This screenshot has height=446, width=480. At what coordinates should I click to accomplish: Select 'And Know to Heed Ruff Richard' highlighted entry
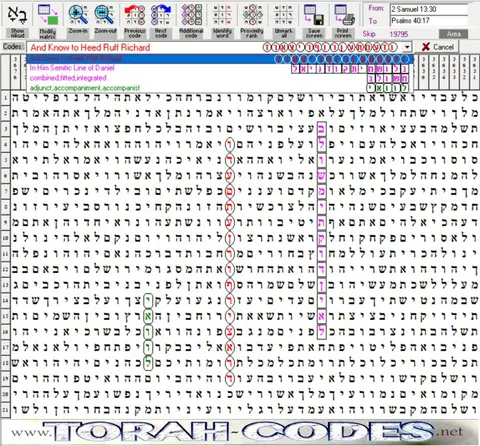[220, 59]
